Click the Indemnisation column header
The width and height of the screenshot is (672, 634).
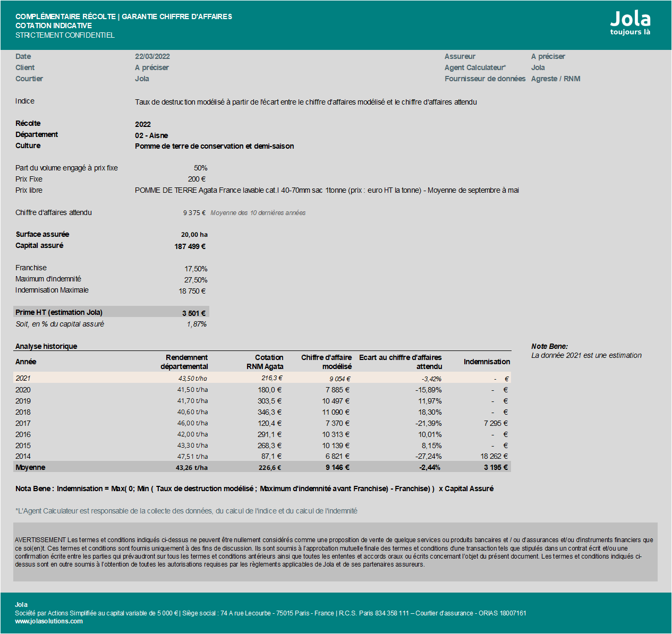487,362
